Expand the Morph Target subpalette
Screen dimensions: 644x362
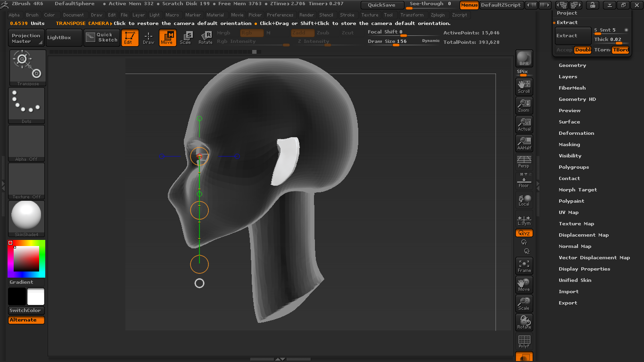pyautogui.click(x=578, y=190)
